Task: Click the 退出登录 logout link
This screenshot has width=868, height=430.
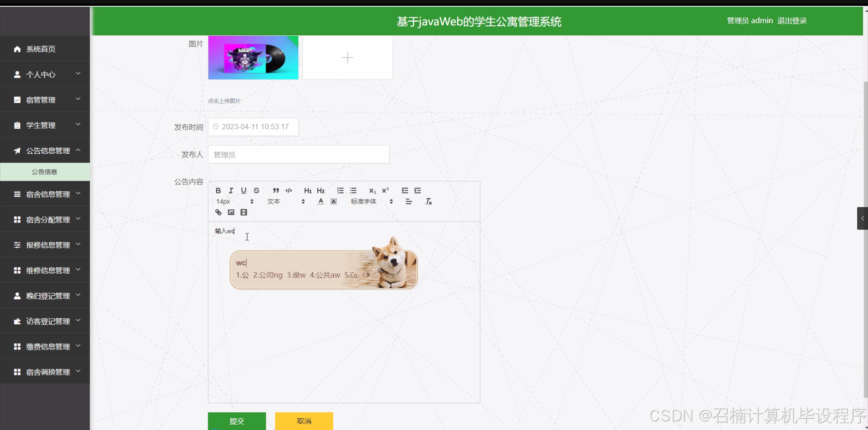Action: click(791, 20)
